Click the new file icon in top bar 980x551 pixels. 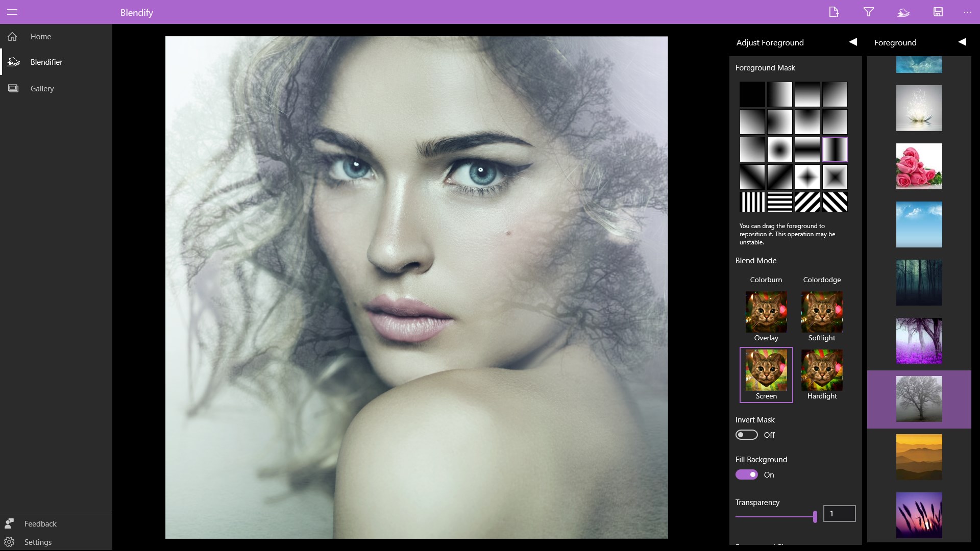coord(834,12)
